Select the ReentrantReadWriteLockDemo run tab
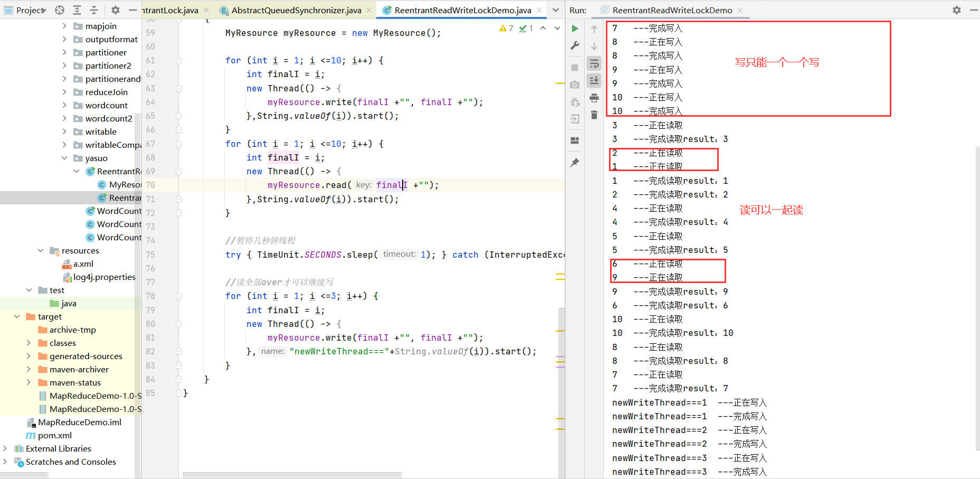The image size is (980, 479). click(672, 10)
